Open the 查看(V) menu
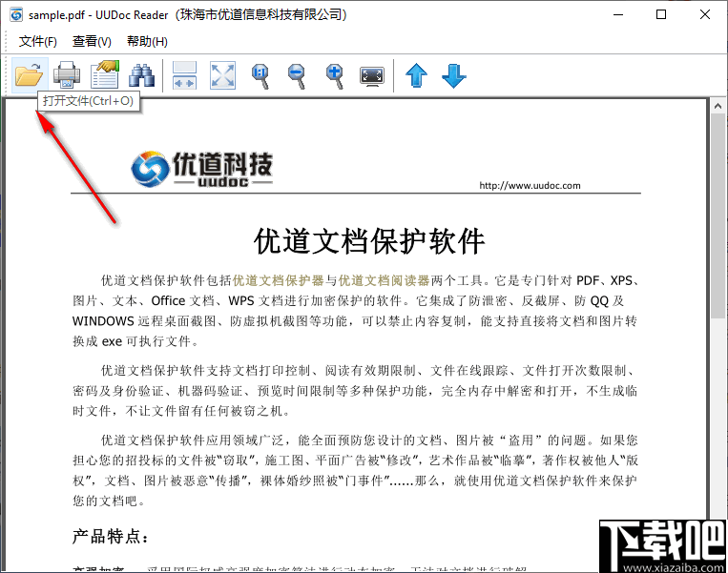 [92, 41]
